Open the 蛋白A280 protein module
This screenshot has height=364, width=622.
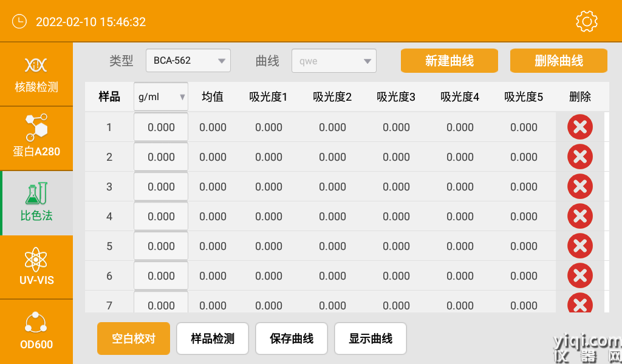(36, 139)
